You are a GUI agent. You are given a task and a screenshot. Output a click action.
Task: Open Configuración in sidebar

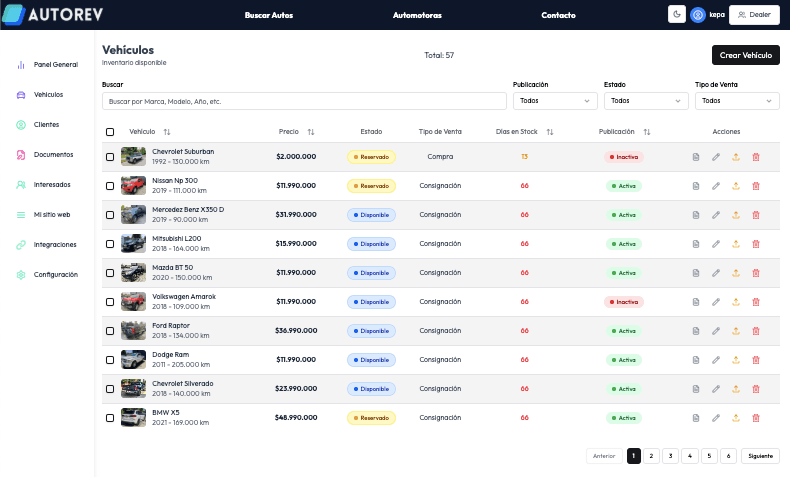point(47,275)
